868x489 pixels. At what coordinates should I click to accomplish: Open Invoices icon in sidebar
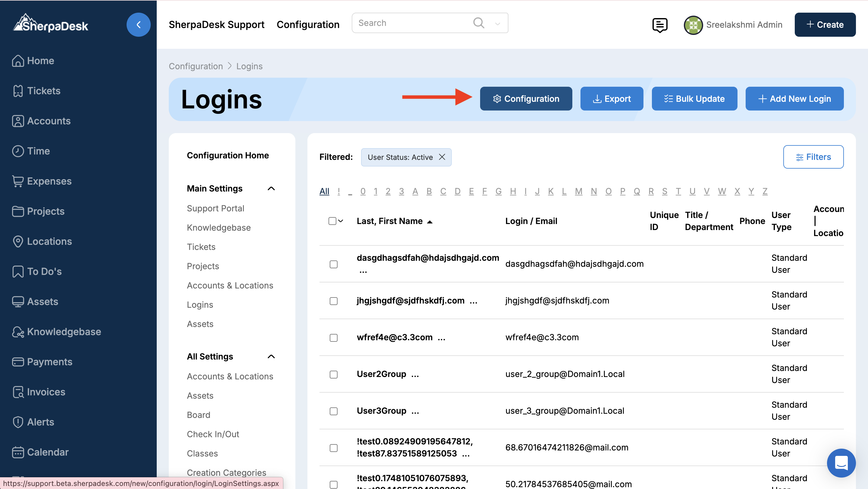[18, 392]
